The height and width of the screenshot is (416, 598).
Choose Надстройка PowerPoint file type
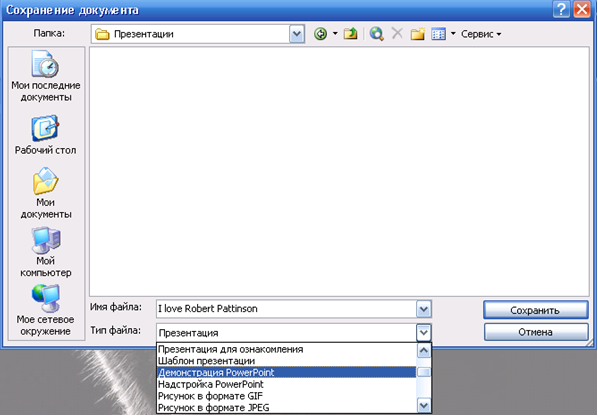(286, 384)
